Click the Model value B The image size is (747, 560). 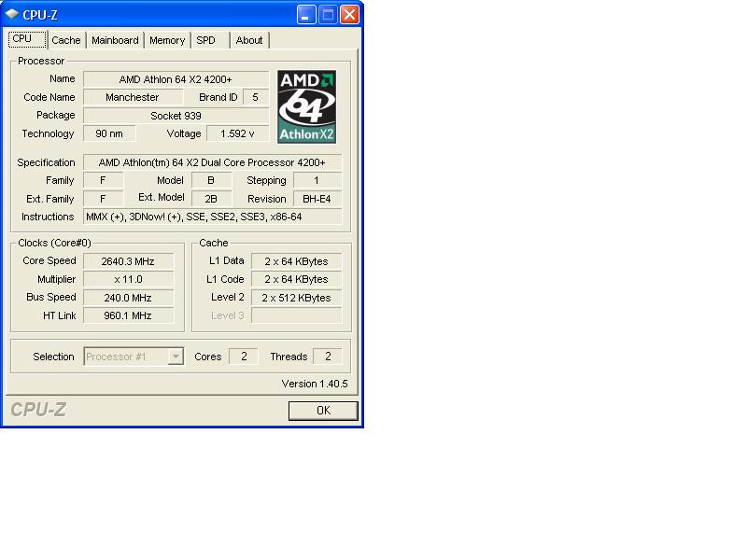point(211,180)
